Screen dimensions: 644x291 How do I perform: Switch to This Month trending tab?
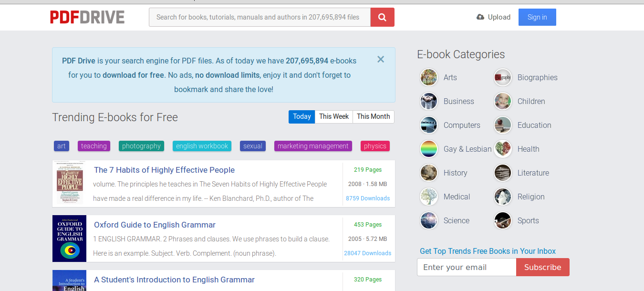coord(374,116)
